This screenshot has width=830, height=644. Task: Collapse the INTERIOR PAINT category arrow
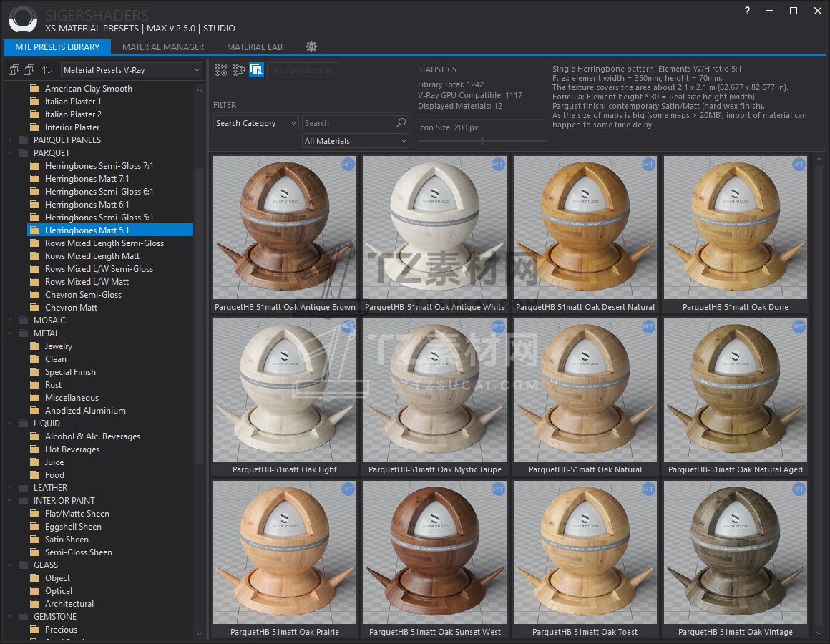[9, 501]
